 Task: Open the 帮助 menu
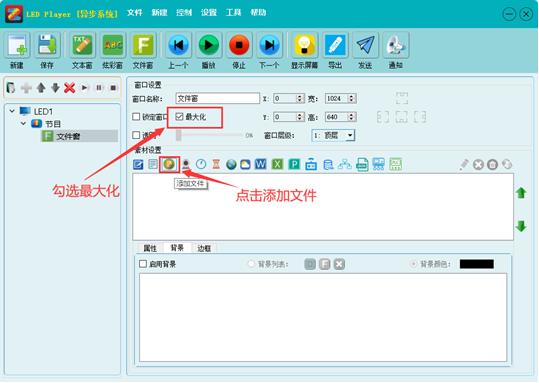[x=258, y=13]
